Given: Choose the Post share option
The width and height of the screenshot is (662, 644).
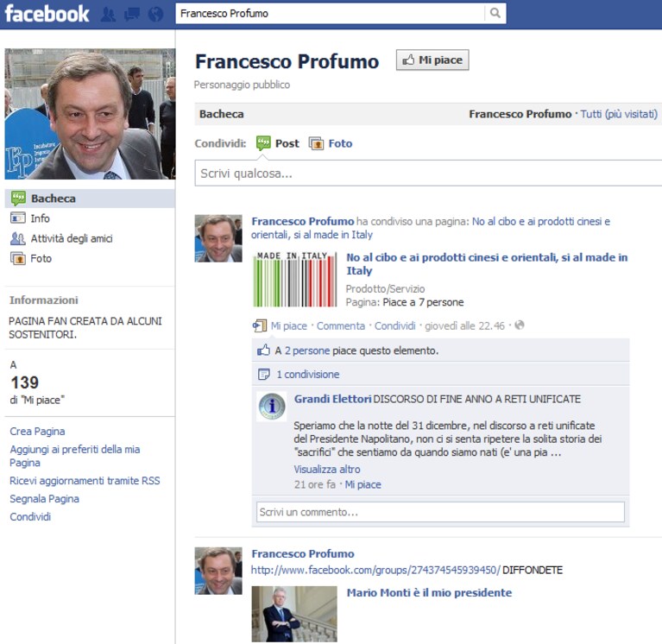Looking at the screenshot, I should pos(278,143).
